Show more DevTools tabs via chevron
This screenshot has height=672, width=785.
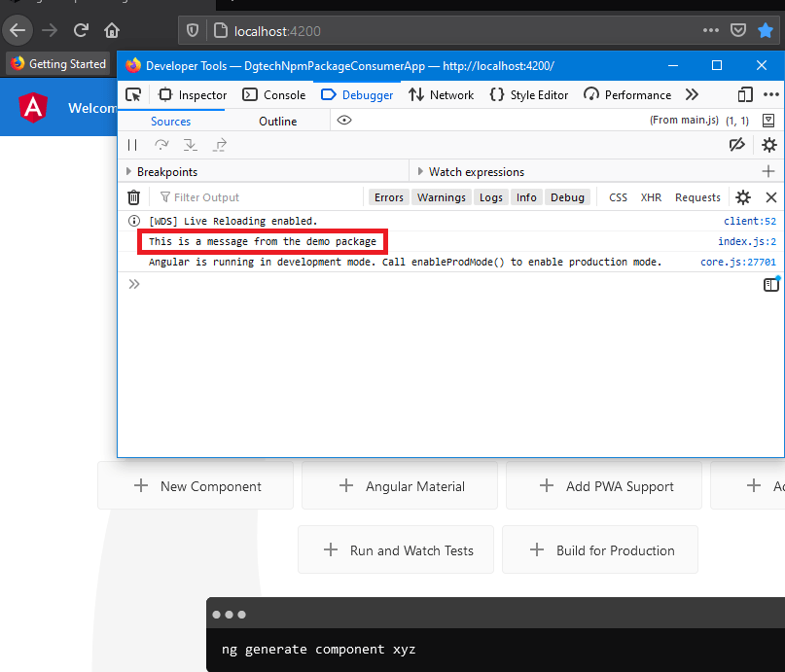692,94
